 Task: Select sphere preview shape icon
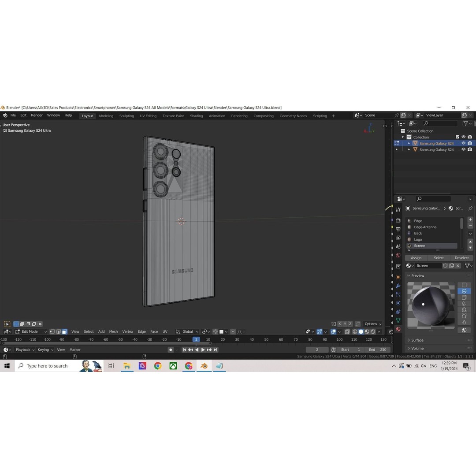click(x=464, y=291)
